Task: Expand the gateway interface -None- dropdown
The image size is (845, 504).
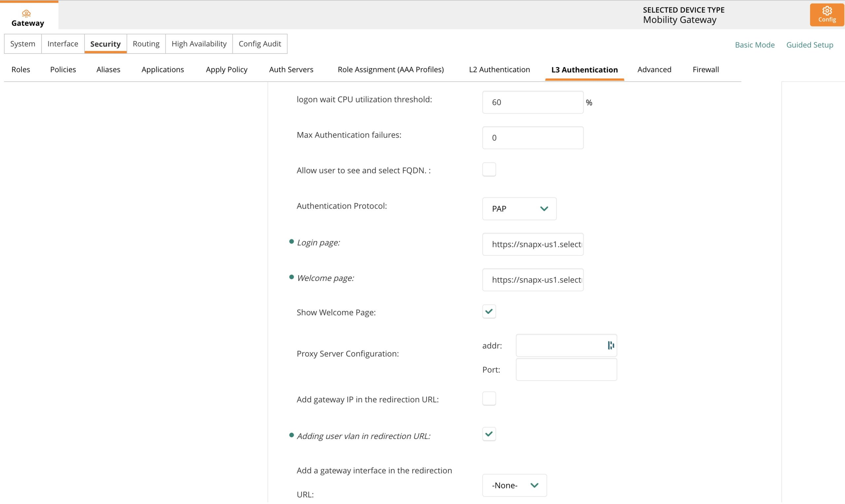Action: coord(514,485)
